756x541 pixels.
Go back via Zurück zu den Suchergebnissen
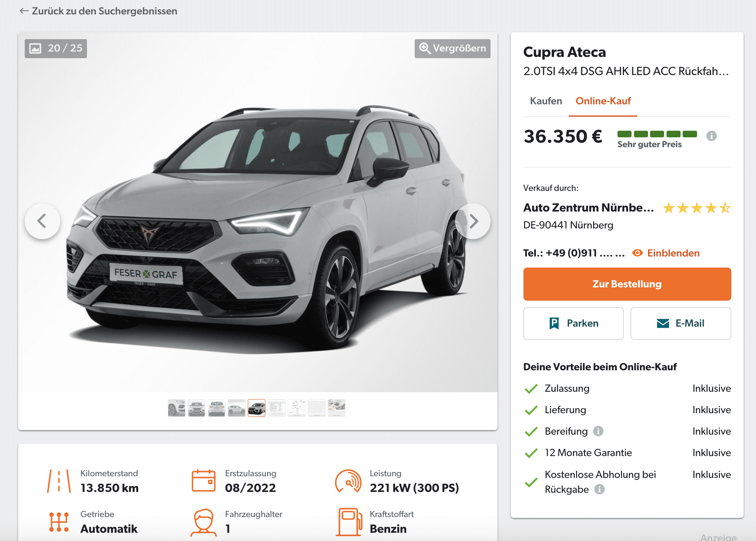(98, 11)
